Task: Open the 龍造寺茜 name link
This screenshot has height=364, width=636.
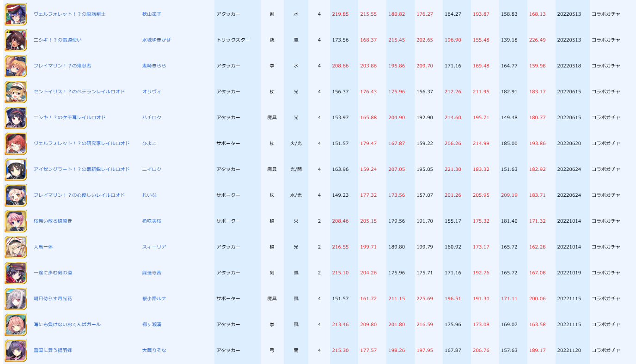Action: click(152, 273)
